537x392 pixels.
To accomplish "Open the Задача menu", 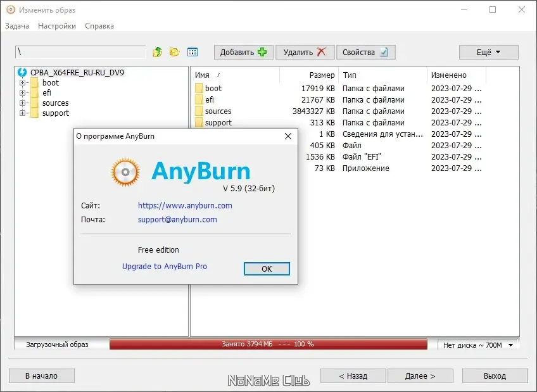I will [x=16, y=26].
